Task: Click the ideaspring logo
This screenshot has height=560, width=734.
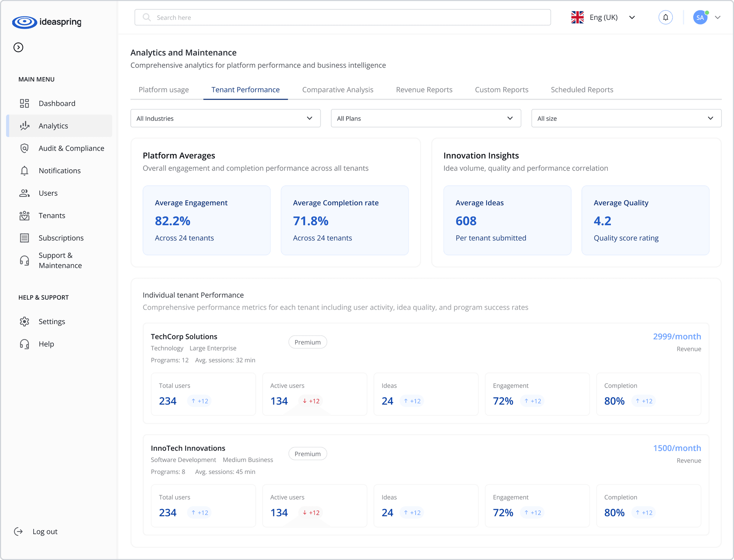Action: (x=47, y=22)
